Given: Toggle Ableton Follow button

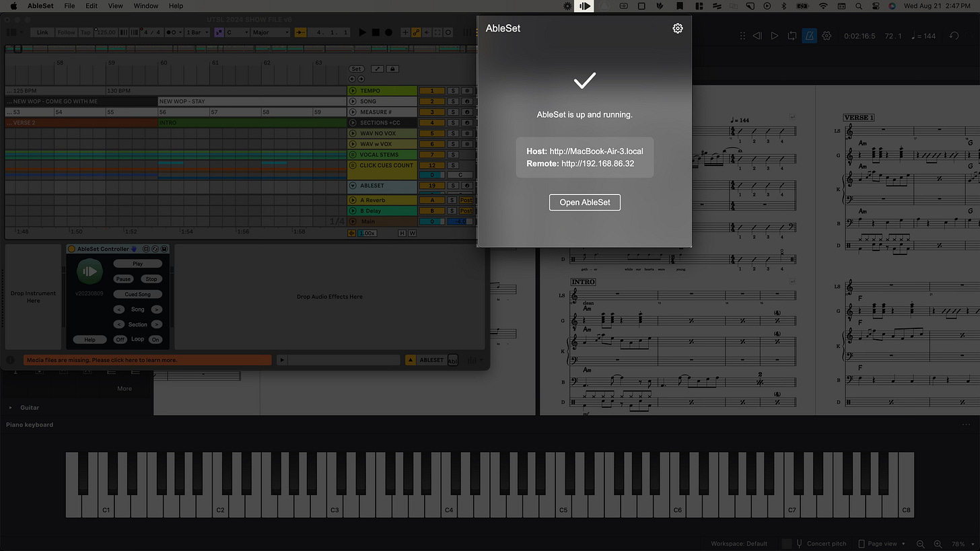Looking at the screenshot, I should coord(66,32).
